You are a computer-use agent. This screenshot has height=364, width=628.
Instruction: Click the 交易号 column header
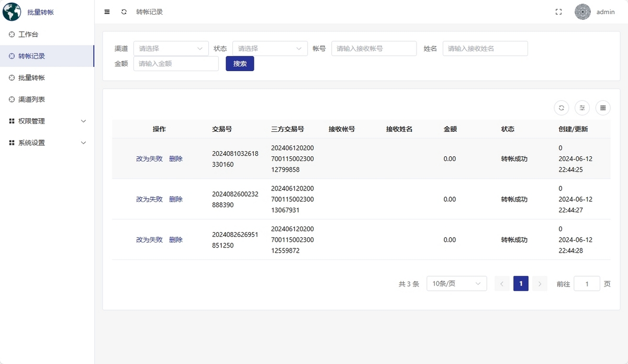click(222, 129)
